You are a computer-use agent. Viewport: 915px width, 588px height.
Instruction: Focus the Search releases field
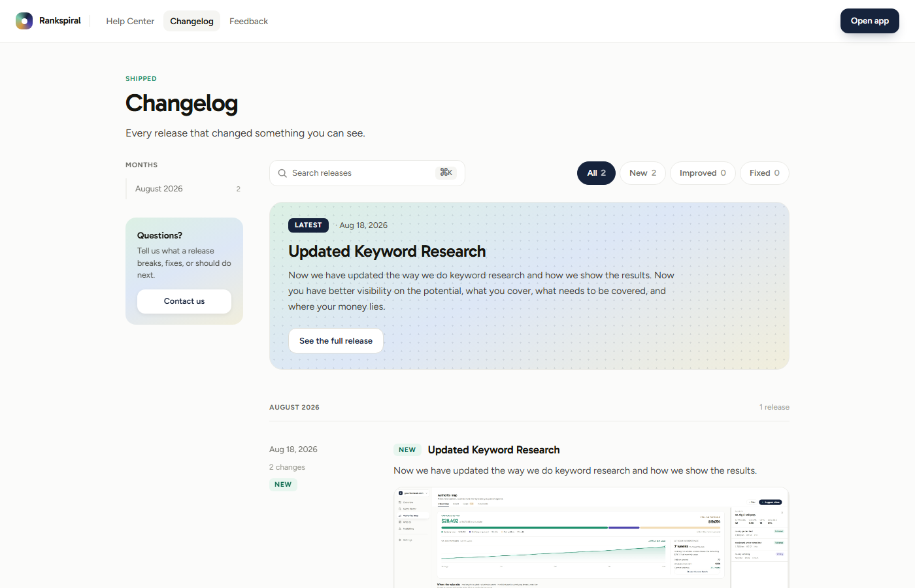[x=367, y=173]
